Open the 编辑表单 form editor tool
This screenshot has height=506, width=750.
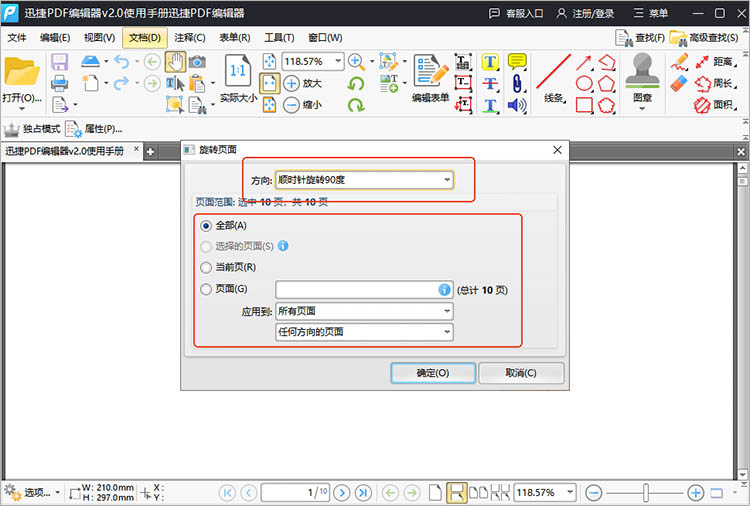(x=431, y=78)
